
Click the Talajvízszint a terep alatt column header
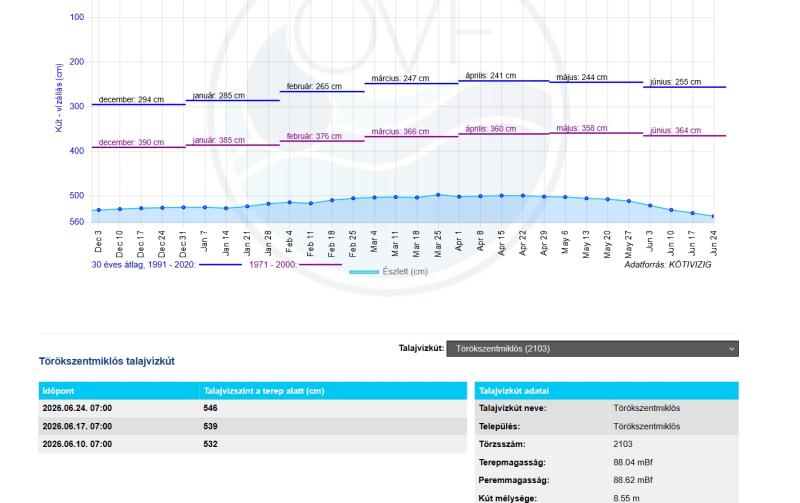(x=264, y=391)
